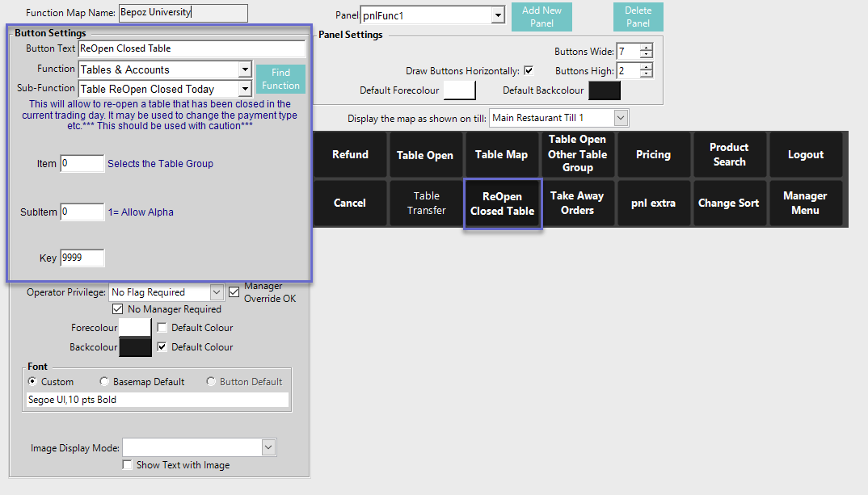Click the SubItem value field
The height and width of the screenshot is (495, 868).
click(82, 212)
